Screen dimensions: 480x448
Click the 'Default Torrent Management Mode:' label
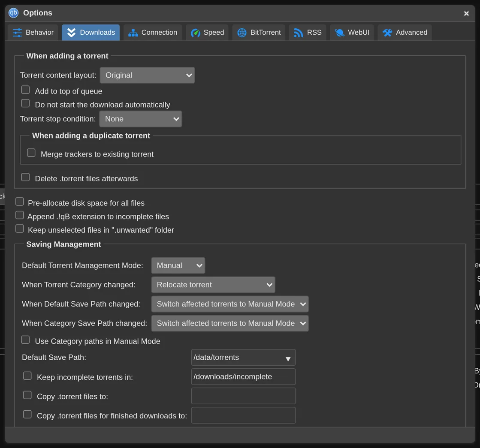coord(83,265)
